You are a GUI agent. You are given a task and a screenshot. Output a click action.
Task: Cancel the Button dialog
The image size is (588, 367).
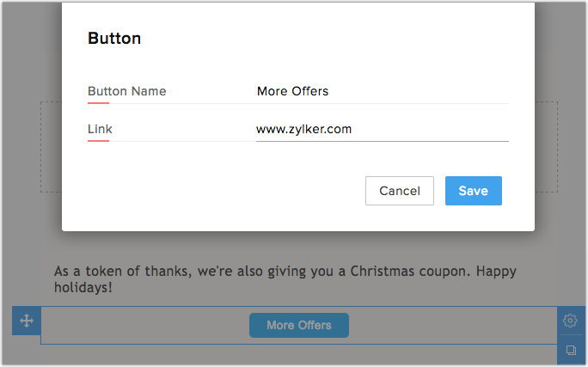point(399,191)
